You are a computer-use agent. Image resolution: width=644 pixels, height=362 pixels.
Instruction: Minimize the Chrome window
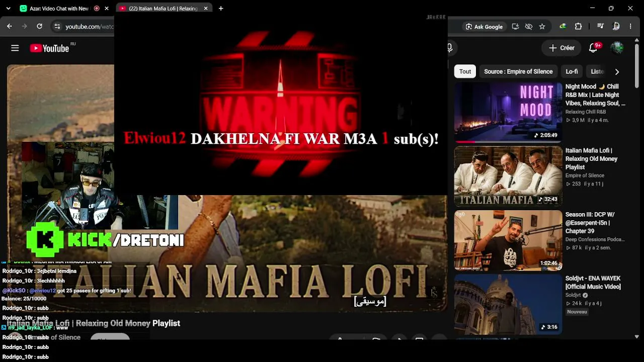point(592,9)
